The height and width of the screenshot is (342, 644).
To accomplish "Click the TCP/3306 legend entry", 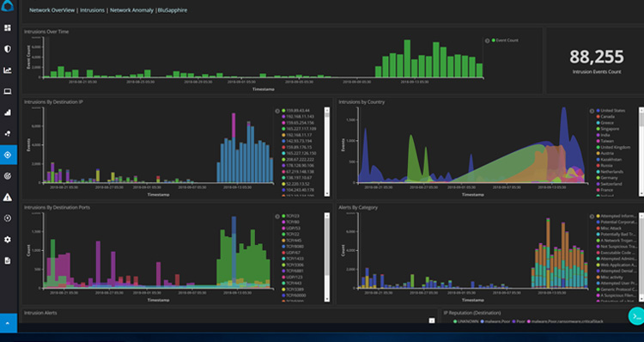I will click(x=293, y=266).
